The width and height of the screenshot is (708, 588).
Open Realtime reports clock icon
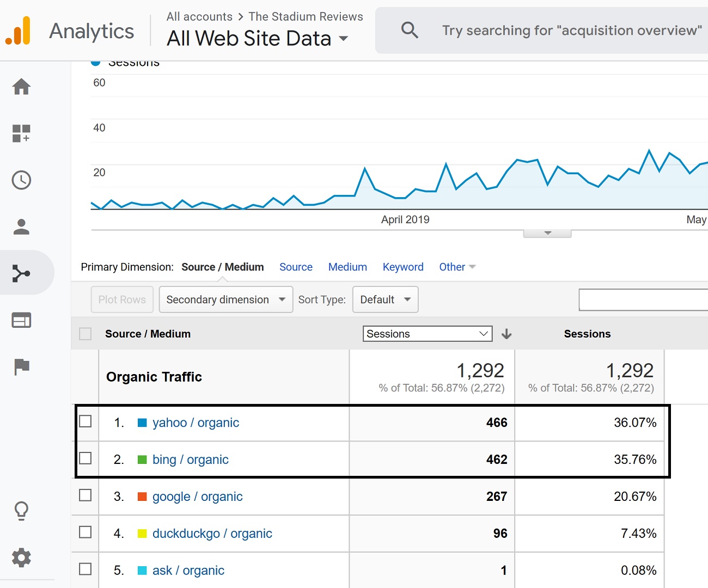(x=21, y=180)
